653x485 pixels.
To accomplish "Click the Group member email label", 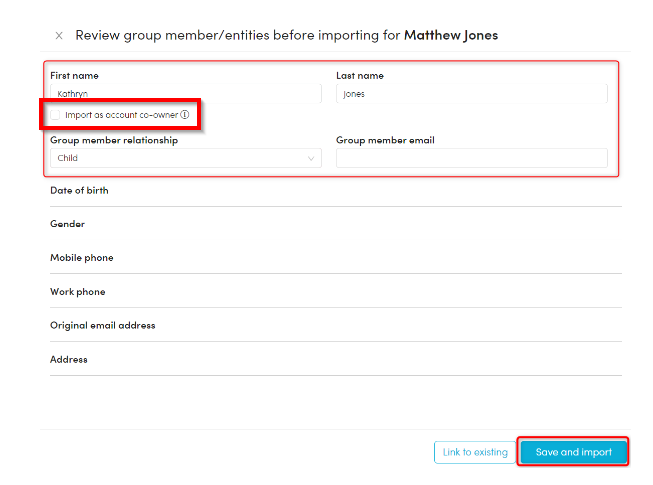I will coord(385,141).
